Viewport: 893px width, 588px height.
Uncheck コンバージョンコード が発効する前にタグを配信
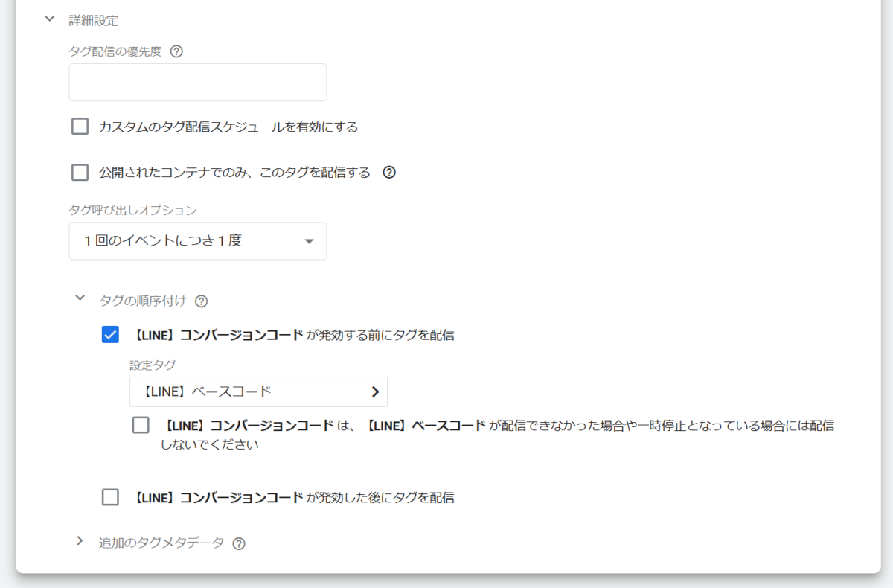[x=110, y=335]
